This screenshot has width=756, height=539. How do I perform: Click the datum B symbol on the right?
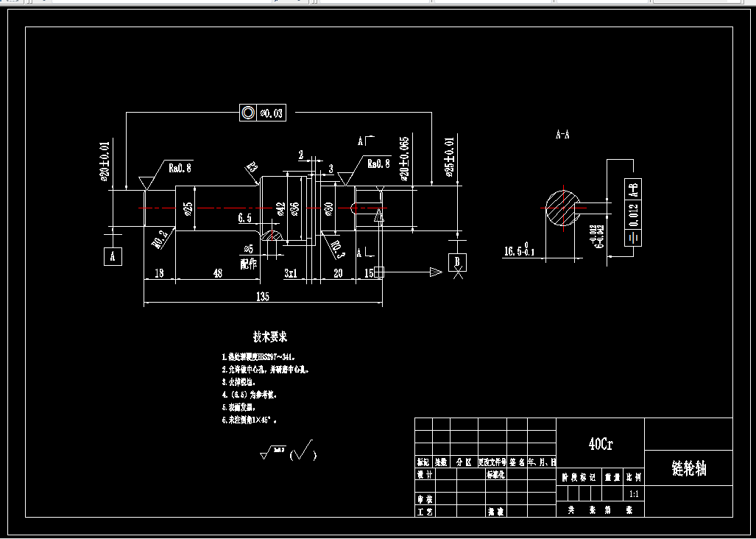tap(456, 261)
